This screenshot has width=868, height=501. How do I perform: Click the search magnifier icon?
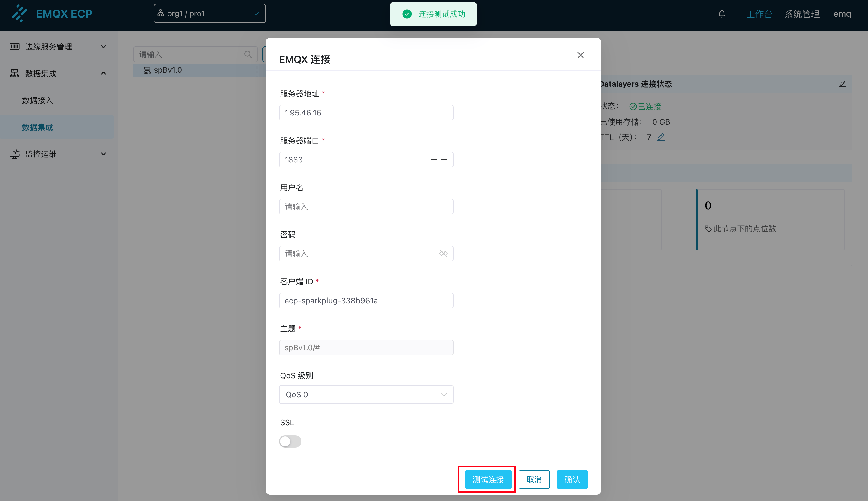tap(248, 54)
